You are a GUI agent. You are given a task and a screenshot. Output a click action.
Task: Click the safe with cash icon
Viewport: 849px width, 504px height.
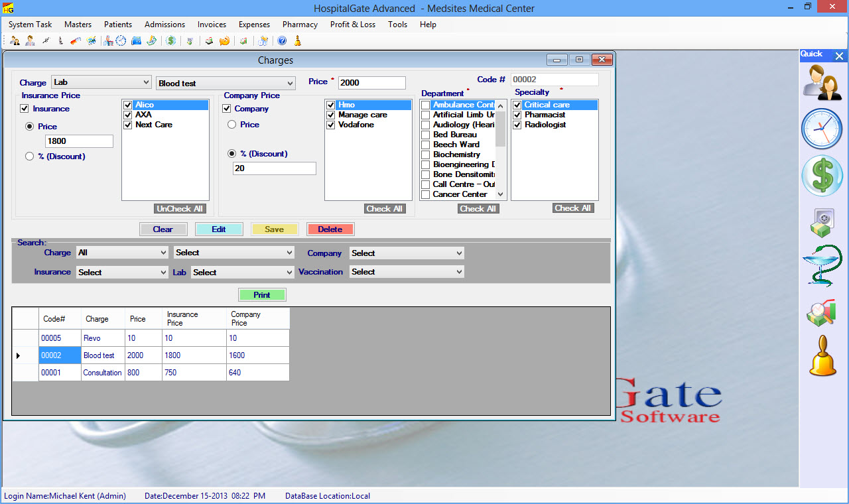click(x=821, y=222)
